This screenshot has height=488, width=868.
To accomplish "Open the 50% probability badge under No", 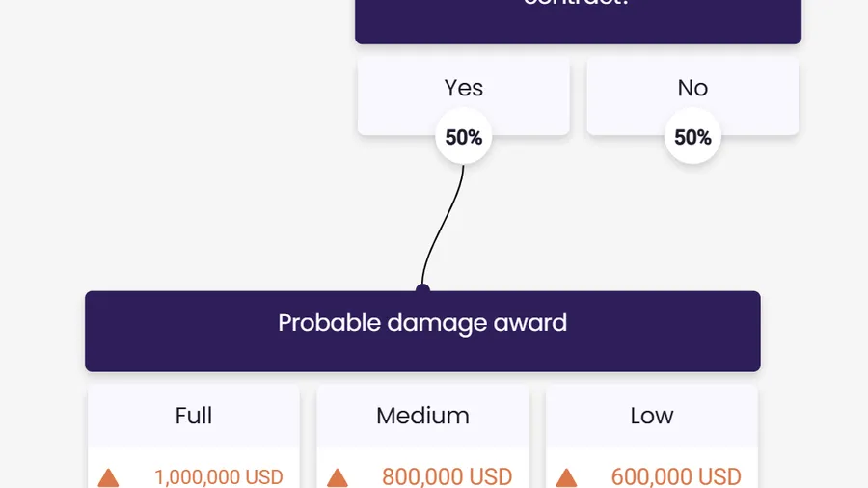I will coord(692,137).
